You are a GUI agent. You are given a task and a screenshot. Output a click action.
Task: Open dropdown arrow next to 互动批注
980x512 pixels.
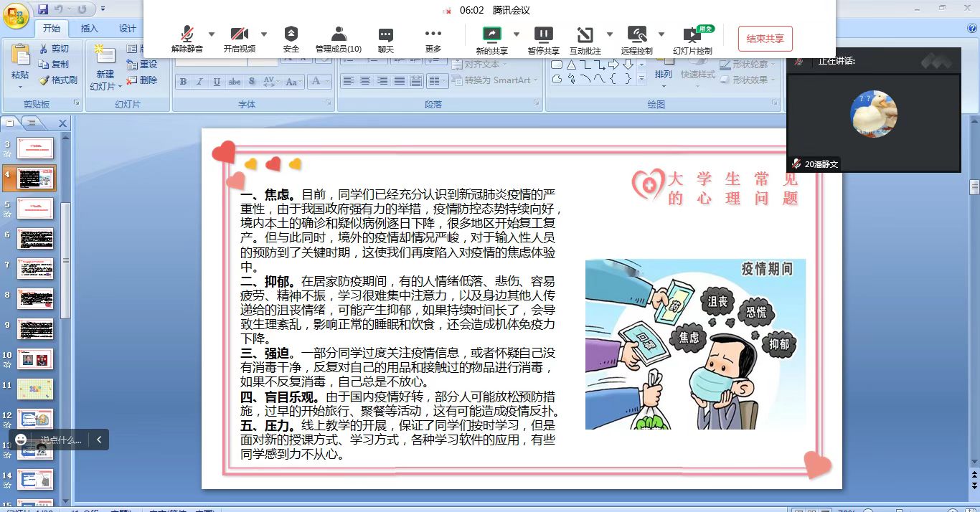(610, 34)
